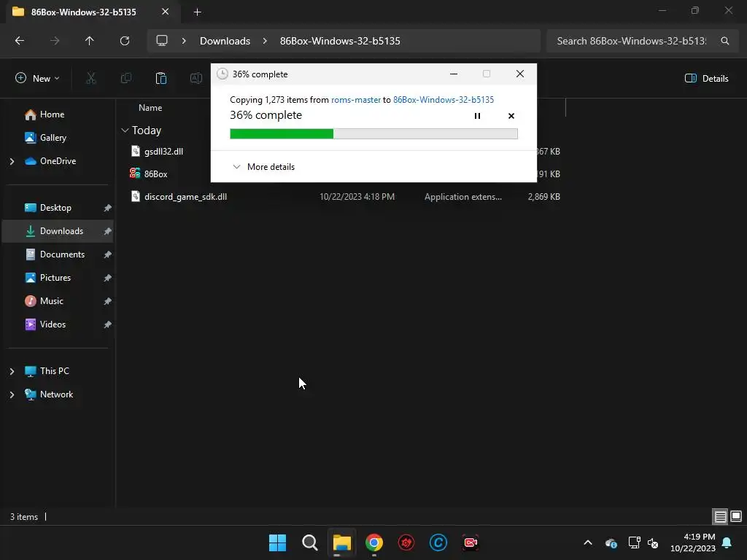Refresh the current folder view
Viewport: 747px width, 560px height.
coord(125,41)
